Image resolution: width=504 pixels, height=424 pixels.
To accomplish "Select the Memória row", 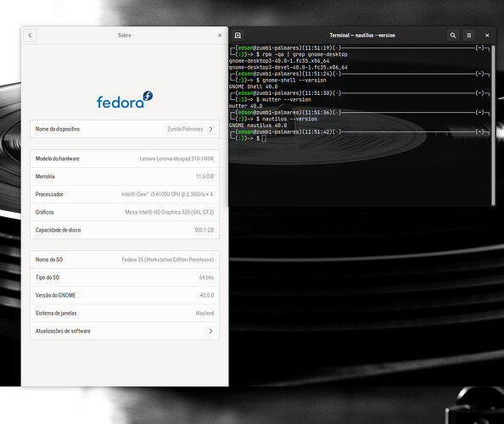I will tap(125, 176).
